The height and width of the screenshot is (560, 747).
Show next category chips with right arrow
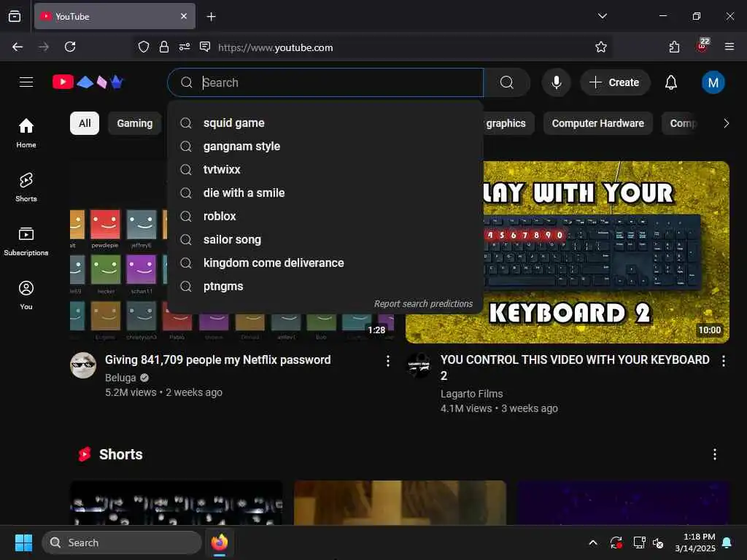pos(726,123)
